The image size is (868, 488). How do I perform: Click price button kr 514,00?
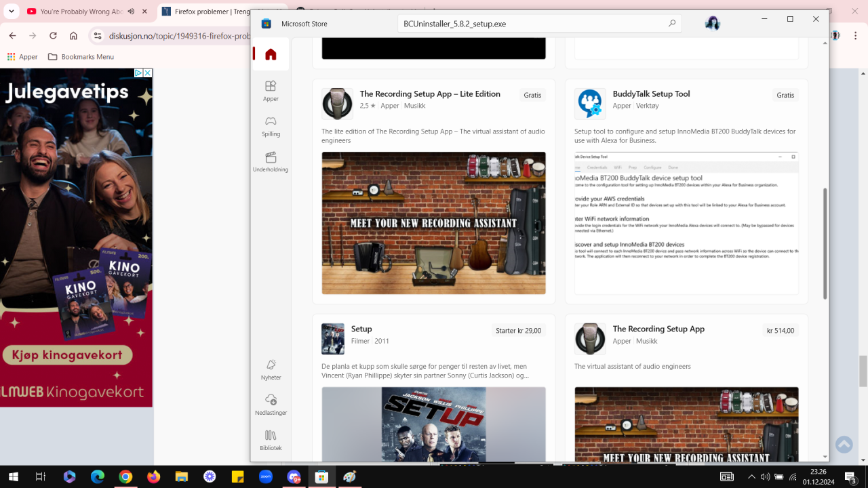tap(780, 331)
